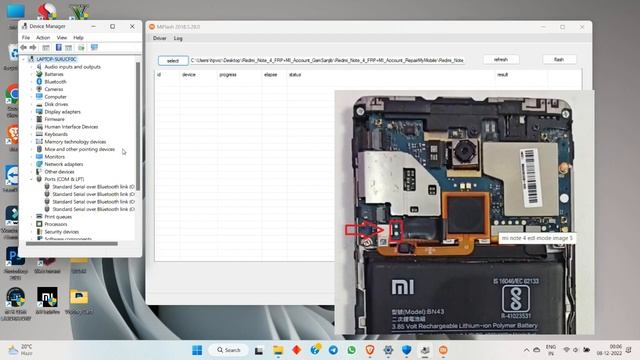Image resolution: width=640 pixels, height=360 pixels.
Task: Open Brave browser from the taskbar
Action: point(370,350)
